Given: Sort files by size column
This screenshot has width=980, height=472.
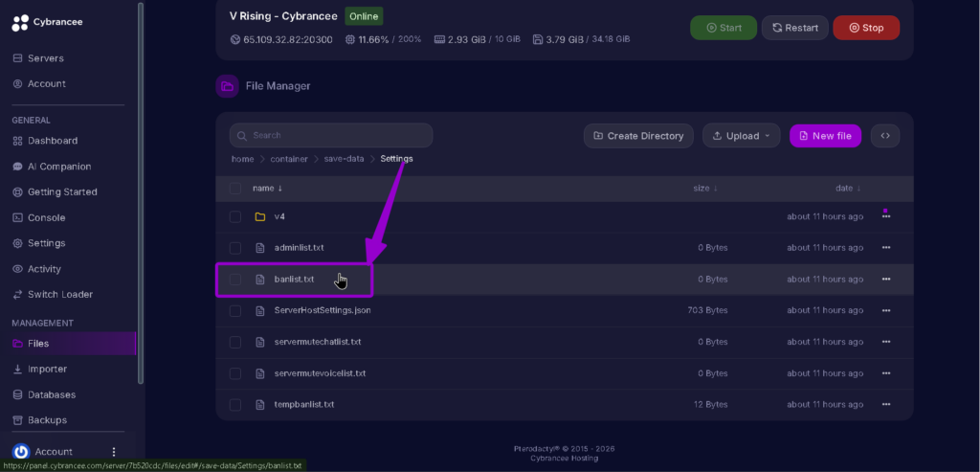Looking at the screenshot, I should (705, 189).
